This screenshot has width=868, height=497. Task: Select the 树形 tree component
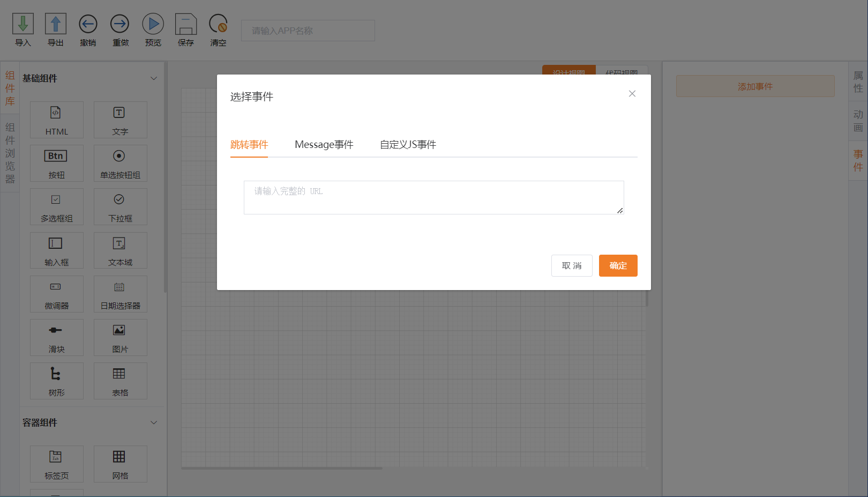pyautogui.click(x=57, y=381)
